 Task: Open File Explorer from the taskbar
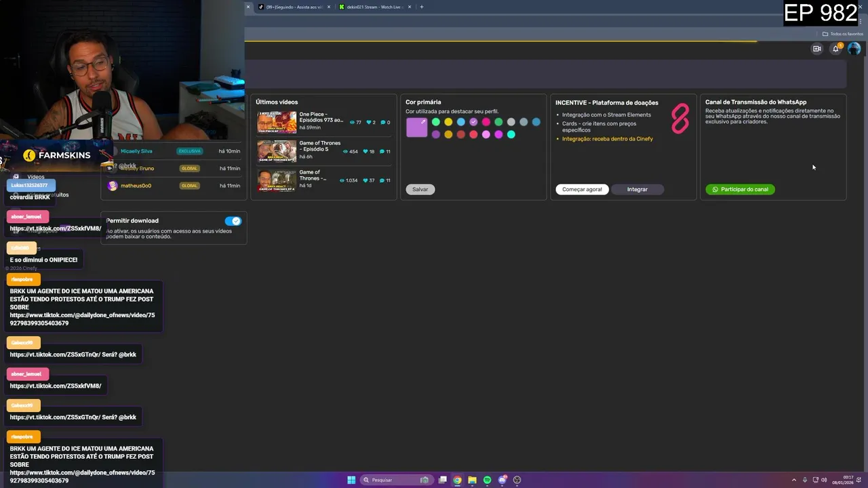coord(473,480)
